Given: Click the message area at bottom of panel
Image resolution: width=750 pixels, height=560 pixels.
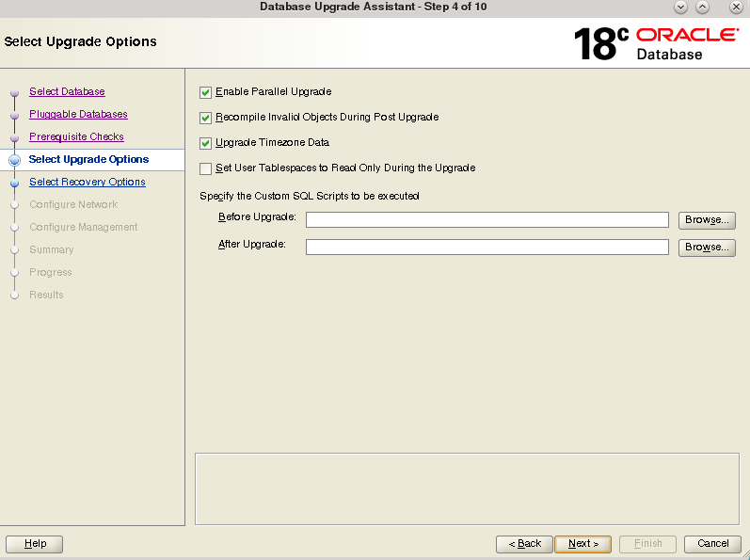Looking at the screenshot, I should coord(467,488).
